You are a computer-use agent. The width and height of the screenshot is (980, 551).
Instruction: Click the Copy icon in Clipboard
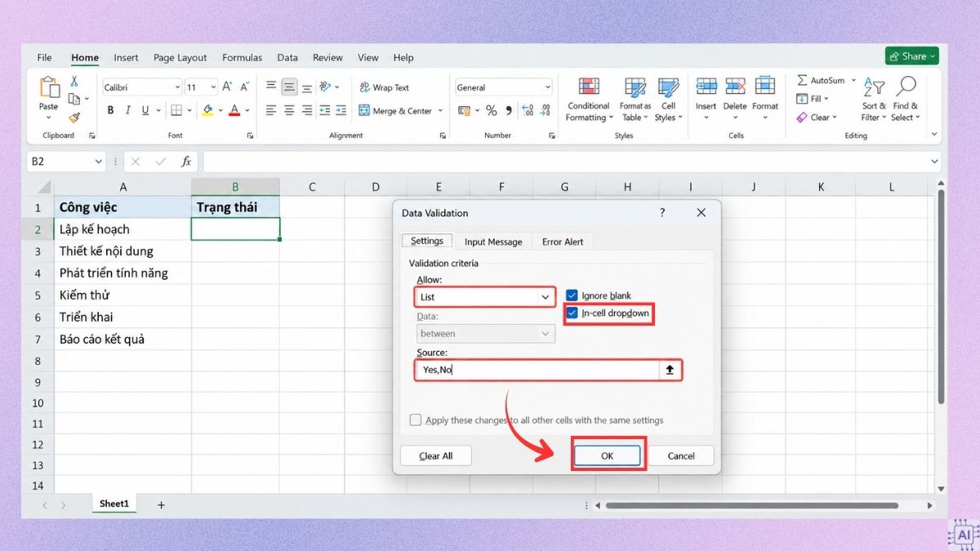tap(74, 100)
